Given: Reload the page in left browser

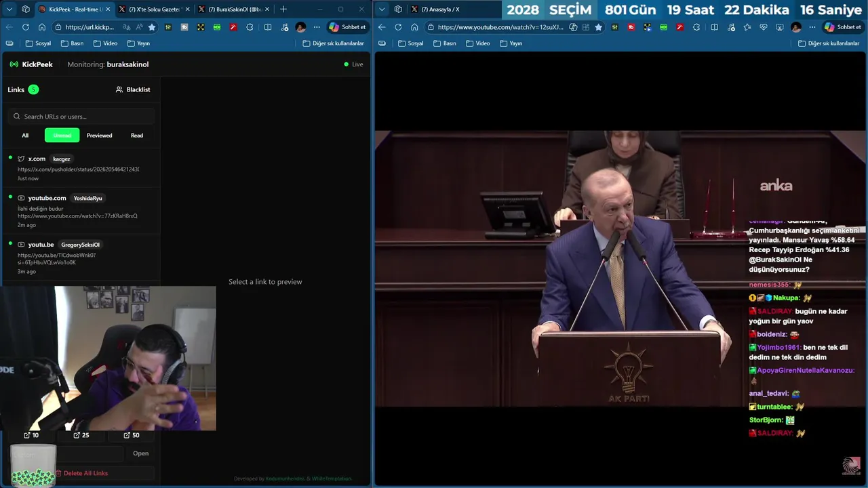Looking at the screenshot, I should [26, 27].
